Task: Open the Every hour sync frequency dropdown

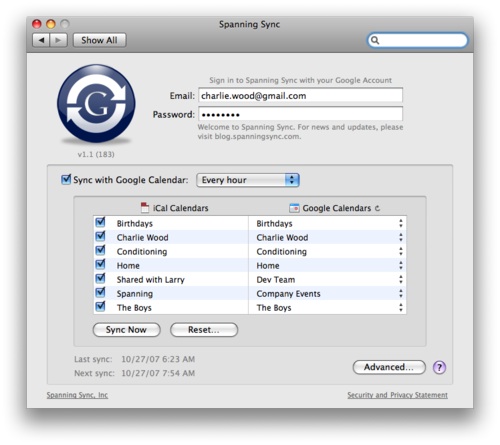Action: coord(248,180)
